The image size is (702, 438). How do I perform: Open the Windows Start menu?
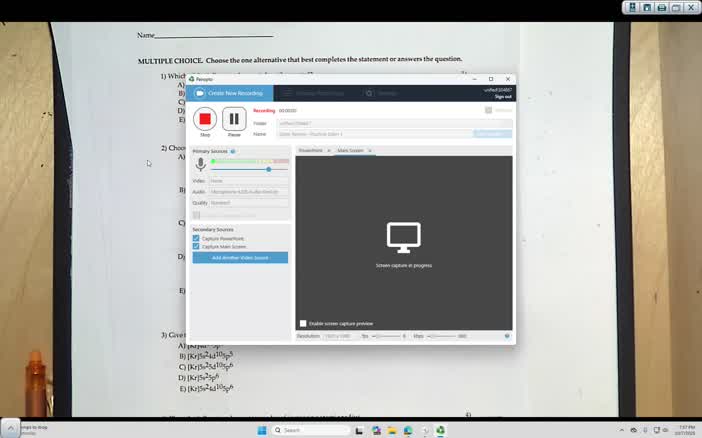262,430
